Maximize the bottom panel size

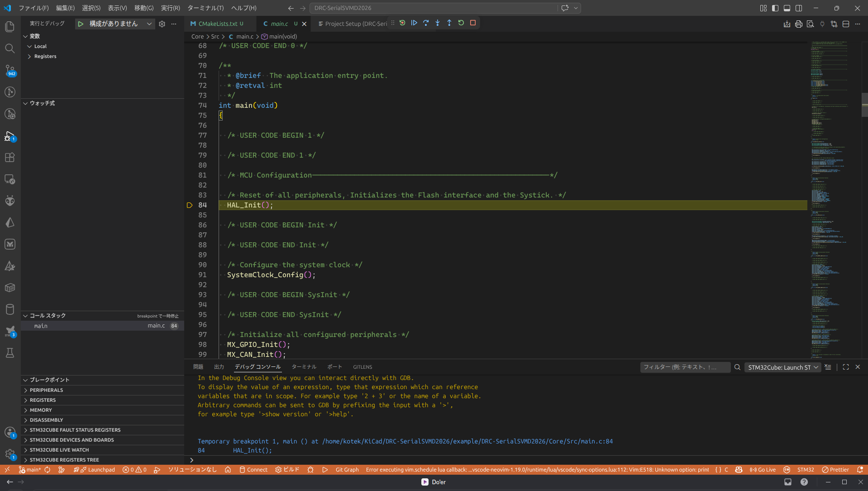(846, 367)
